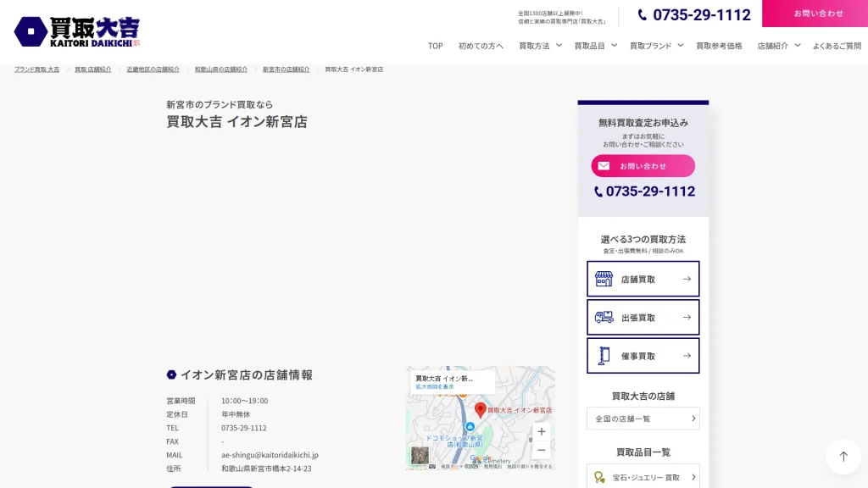Expand the 買取品目 menu
The height and width of the screenshot is (488, 868).
595,46
